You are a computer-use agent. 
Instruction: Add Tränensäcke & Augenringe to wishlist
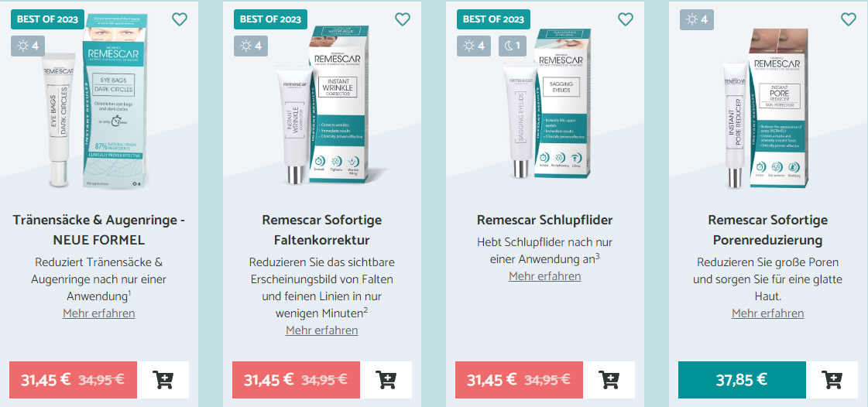[x=180, y=19]
